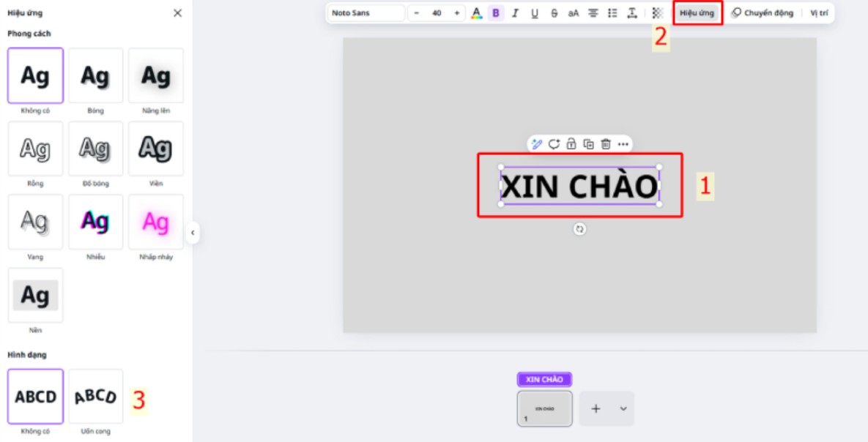This screenshot has width=868, height=442.
Task: Open the text color picker
Action: tap(476, 13)
